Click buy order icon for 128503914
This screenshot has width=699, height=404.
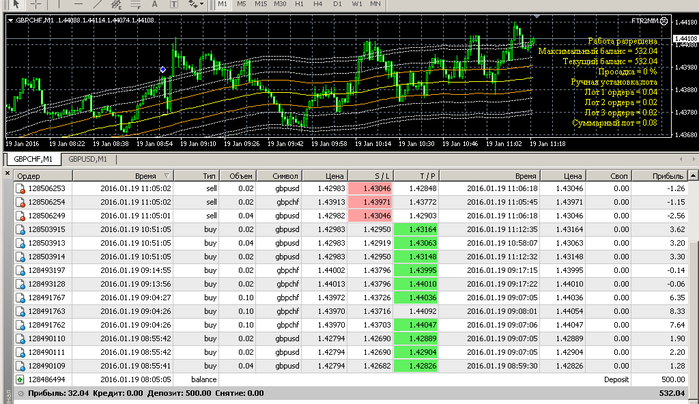point(20,257)
